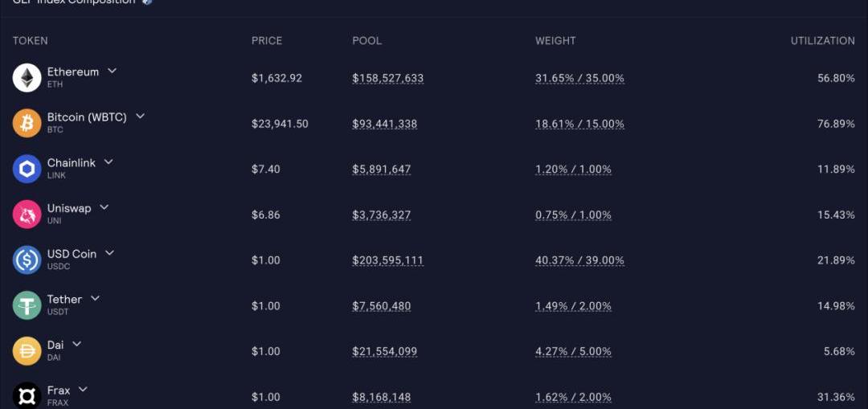Screen dimensions: 868x409
Task: Click the Dai yellow logo icon
Action: coord(27,351)
